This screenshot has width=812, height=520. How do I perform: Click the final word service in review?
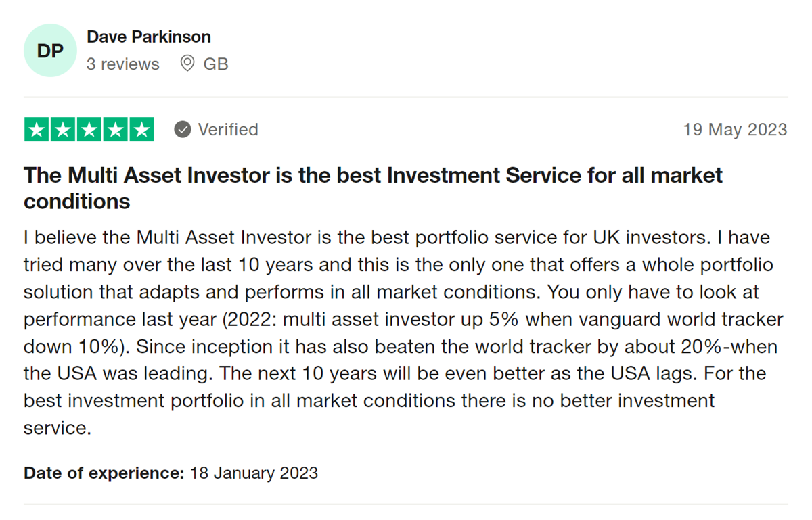[x=57, y=428]
